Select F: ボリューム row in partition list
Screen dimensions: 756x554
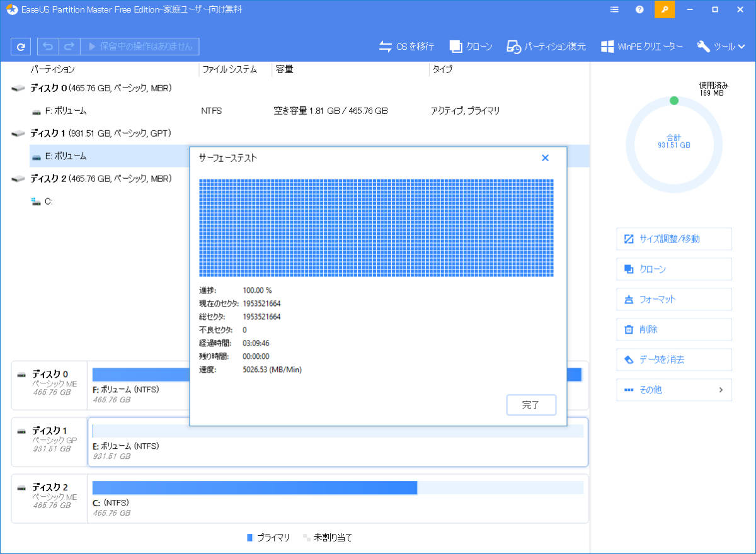click(66, 111)
